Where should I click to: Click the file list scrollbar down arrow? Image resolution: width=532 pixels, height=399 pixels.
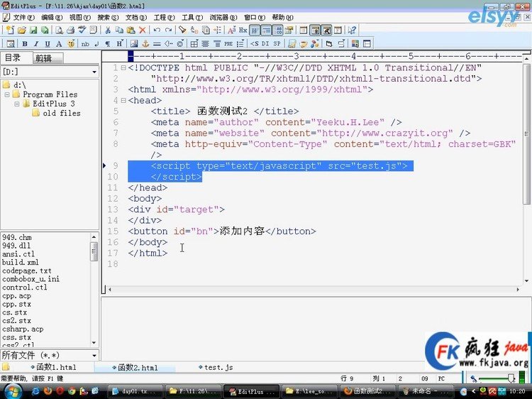(94, 343)
